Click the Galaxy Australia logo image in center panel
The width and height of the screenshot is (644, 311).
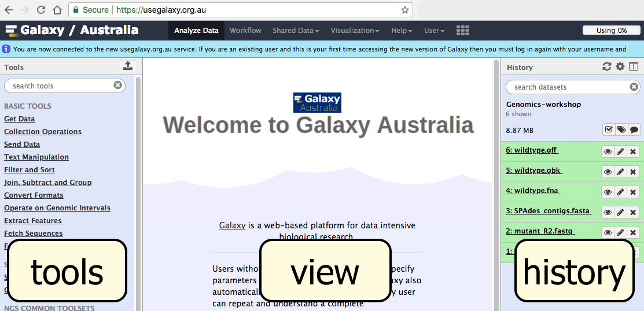pos(317,102)
